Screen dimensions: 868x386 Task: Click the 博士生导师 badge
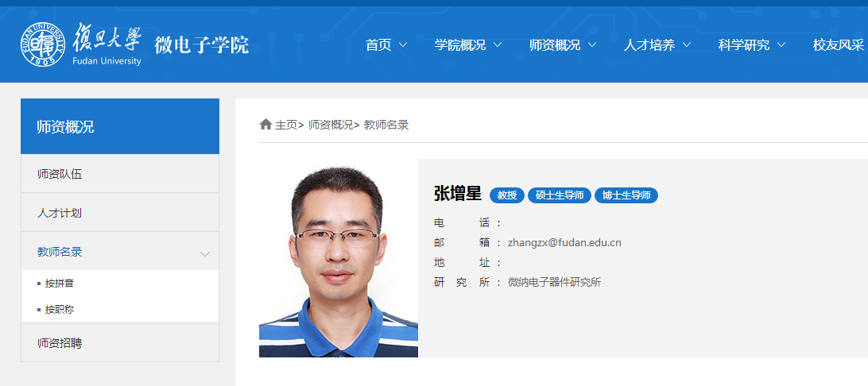point(626,195)
